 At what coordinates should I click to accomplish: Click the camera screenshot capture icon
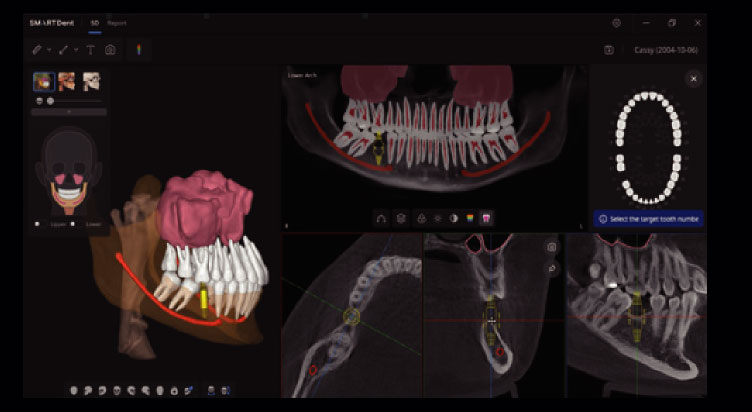110,49
